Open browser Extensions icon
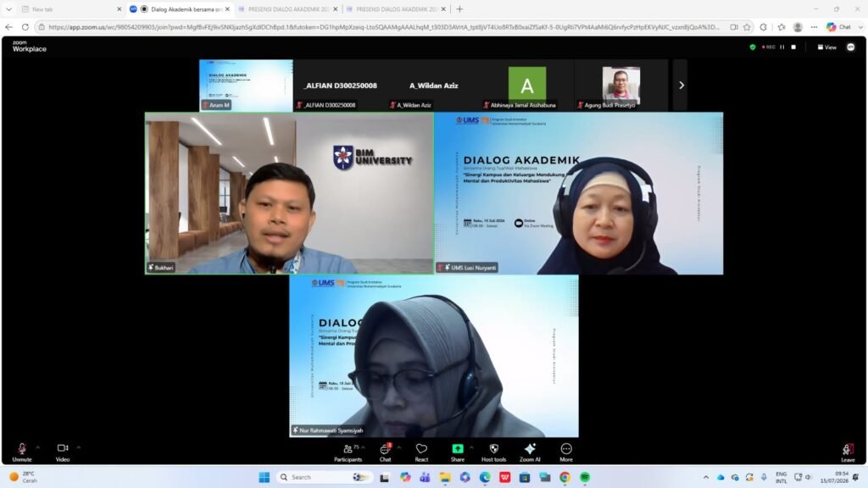This screenshot has width=868, height=488. coord(764,26)
